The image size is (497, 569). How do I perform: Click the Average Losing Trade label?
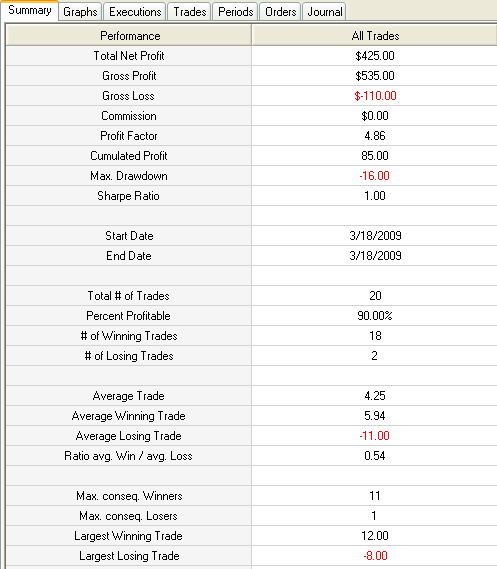click(128, 436)
